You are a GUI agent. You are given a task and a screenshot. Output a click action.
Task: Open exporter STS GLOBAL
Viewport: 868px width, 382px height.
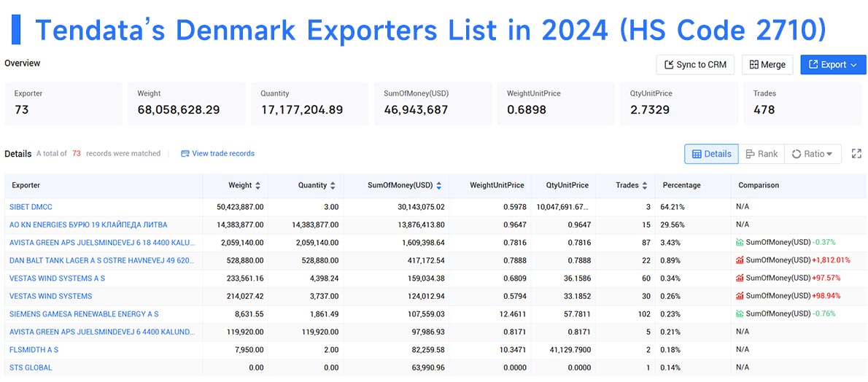tap(31, 367)
